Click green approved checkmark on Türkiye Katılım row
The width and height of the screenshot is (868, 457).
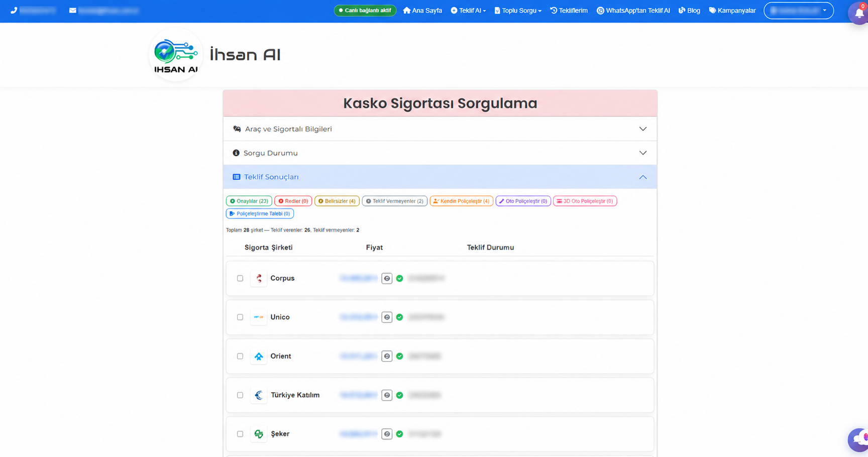(399, 395)
